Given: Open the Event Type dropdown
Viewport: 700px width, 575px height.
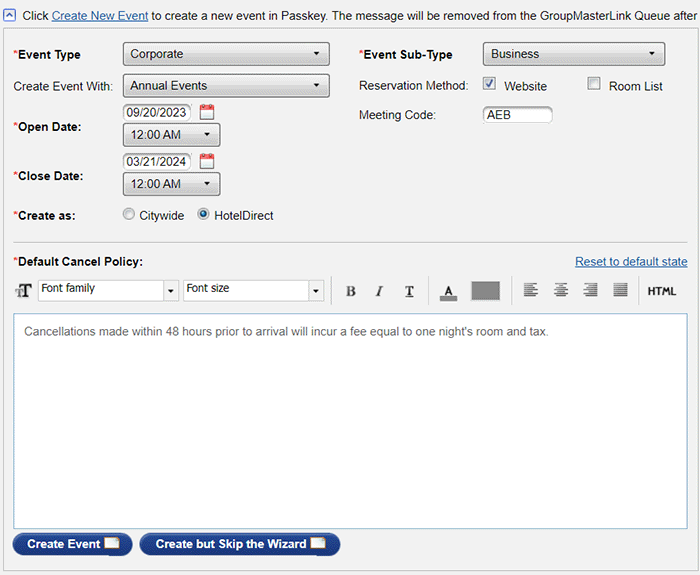Looking at the screenshot, I should pos(226,54).
